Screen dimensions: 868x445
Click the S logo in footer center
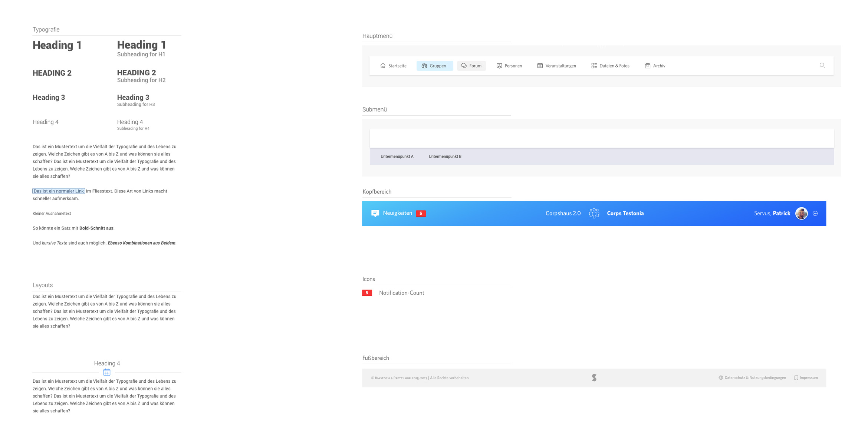[x=594, y=378]
